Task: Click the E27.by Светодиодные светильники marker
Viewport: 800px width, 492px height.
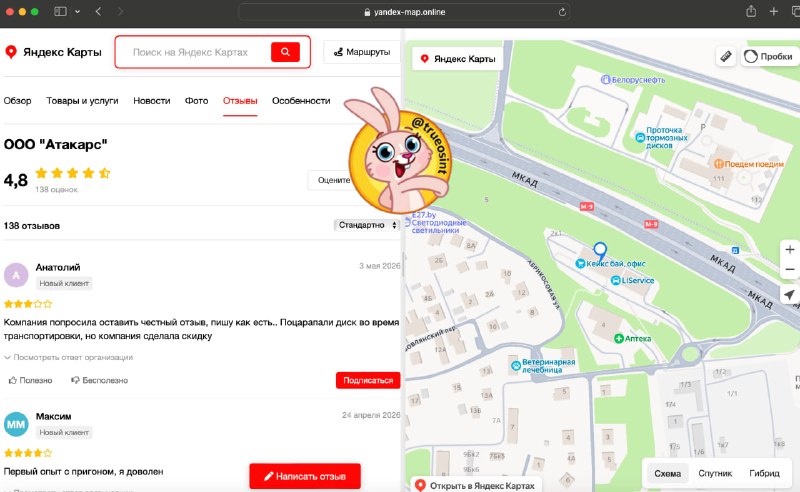Action: 437,223
